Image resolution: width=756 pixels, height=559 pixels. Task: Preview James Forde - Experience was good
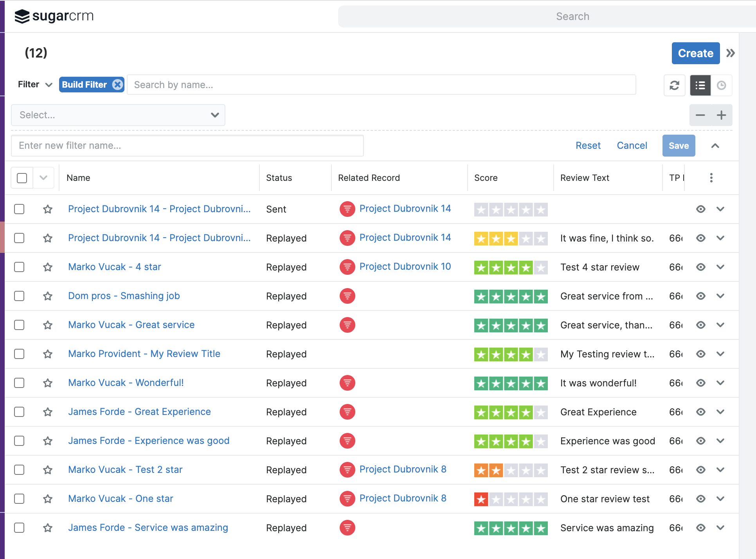700,441
